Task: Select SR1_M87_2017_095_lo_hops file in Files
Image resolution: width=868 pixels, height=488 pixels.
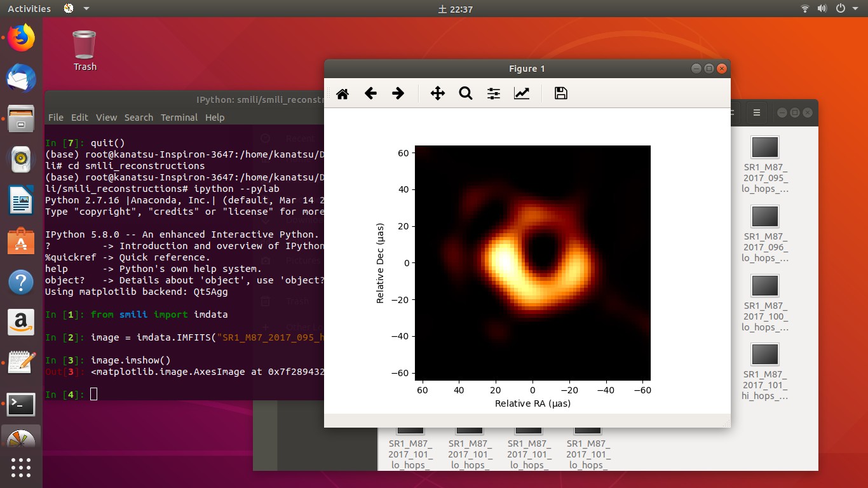Action: pyautogui.click(x=765, y=164)
